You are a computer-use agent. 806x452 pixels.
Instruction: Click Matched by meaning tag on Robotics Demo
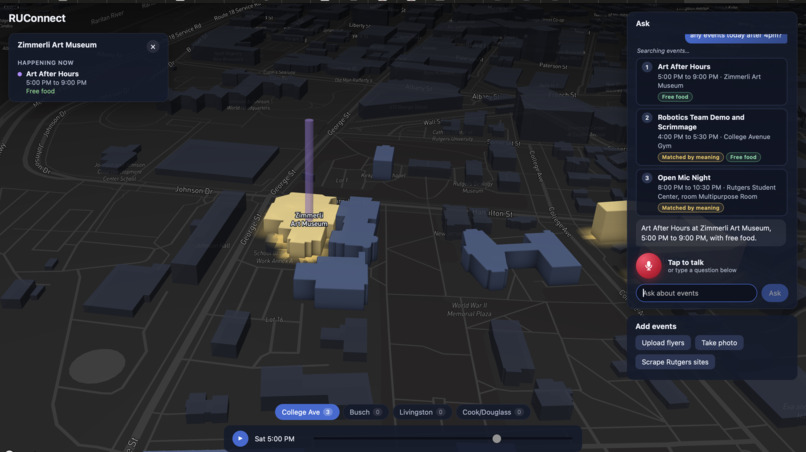(x=690, y=157)
